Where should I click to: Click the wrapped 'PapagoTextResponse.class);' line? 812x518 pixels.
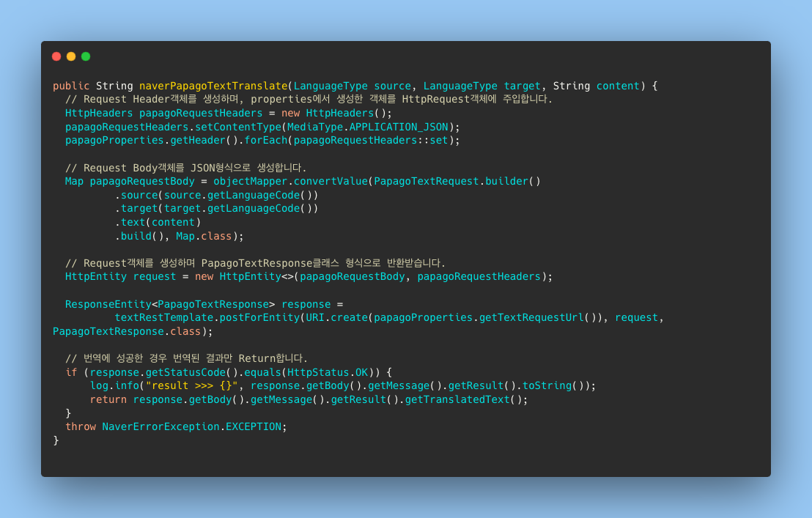click(x=133, y=331)
